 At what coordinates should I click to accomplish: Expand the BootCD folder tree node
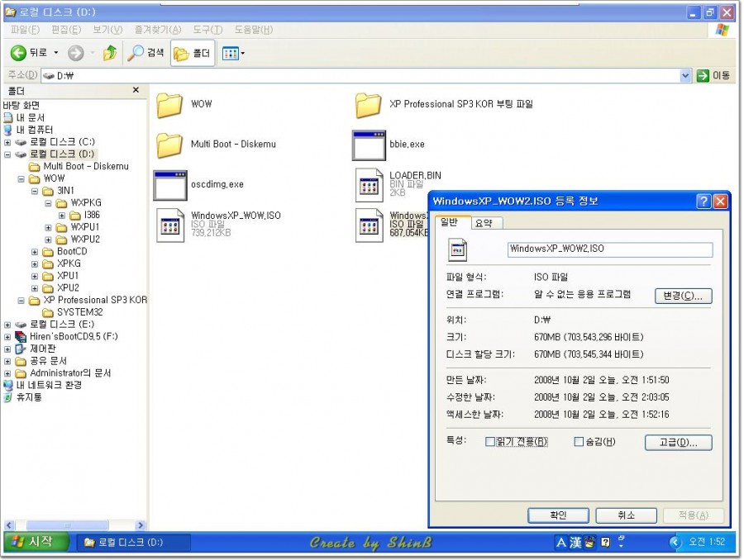[x=35, y=252]
